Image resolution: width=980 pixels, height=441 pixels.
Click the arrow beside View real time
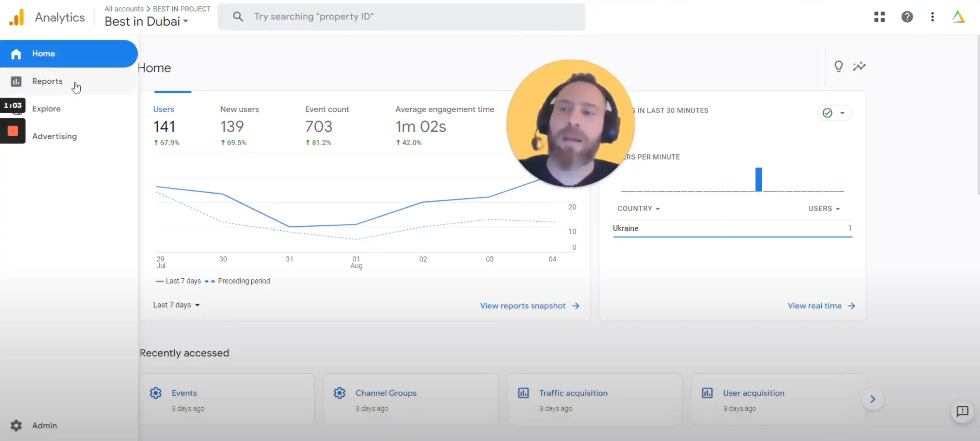(851, 306)
